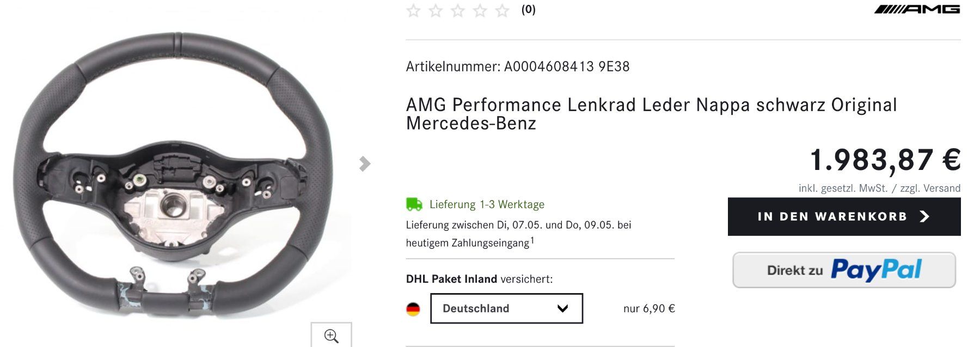This screenshot has width=980, height=347.
Task: Check out with Direkt zu PayPal
Action: tap(844, 270)
